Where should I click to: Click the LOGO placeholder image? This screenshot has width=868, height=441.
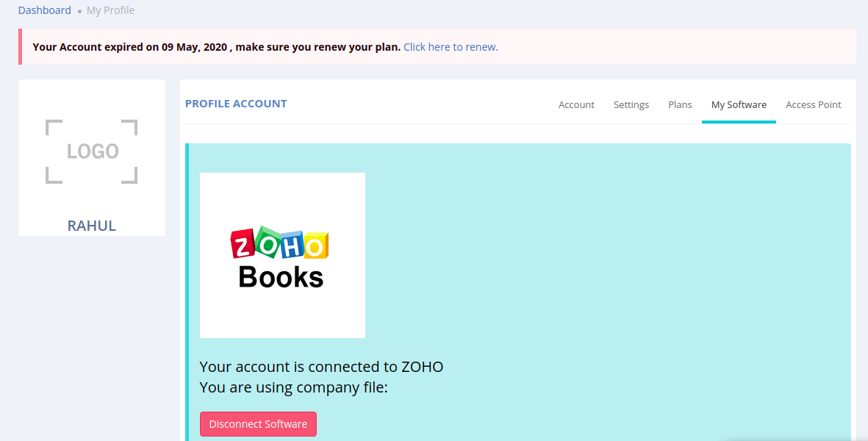click(x=91, y=151)
